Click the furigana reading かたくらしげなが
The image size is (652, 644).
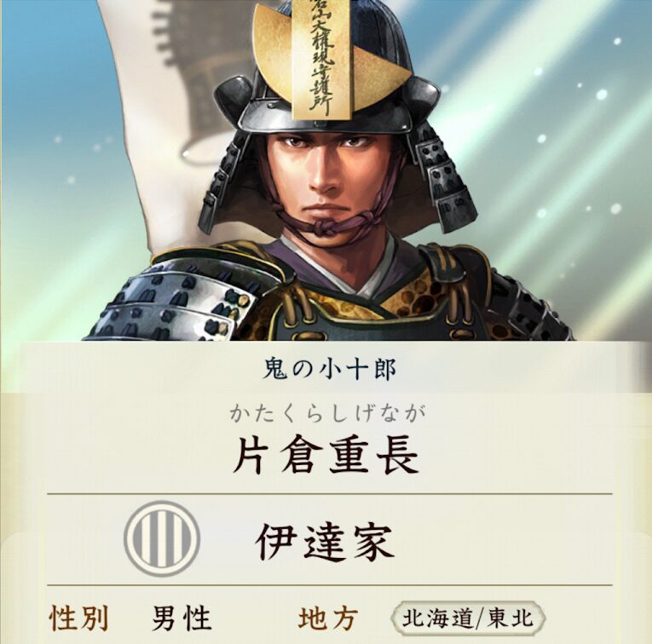pyautogui.click(x=326, y=414)
